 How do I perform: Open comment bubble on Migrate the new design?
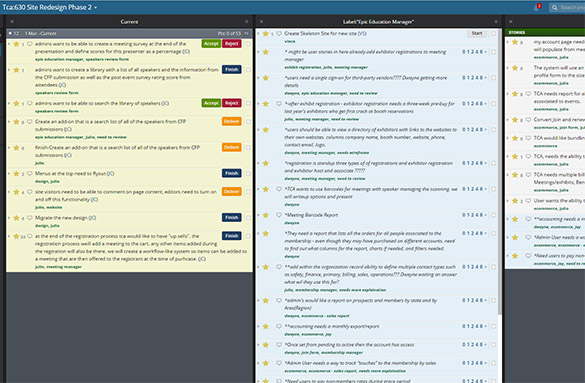pyautogui.click(x=29, y=218)
